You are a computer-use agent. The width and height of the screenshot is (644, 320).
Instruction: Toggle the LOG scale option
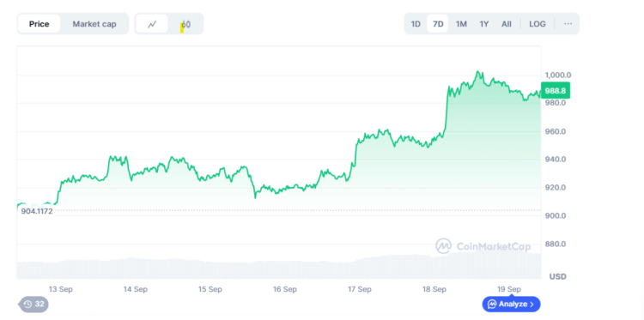point(538,24)
